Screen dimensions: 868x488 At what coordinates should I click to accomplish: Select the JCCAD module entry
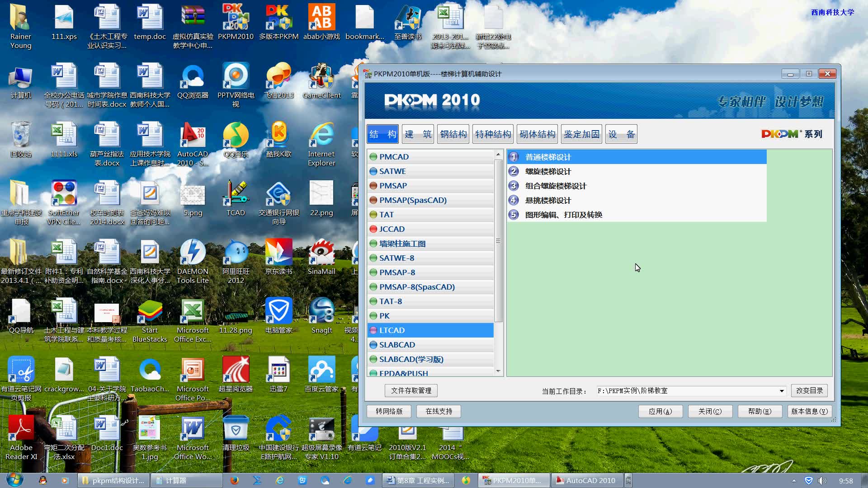tap(392, 229)
